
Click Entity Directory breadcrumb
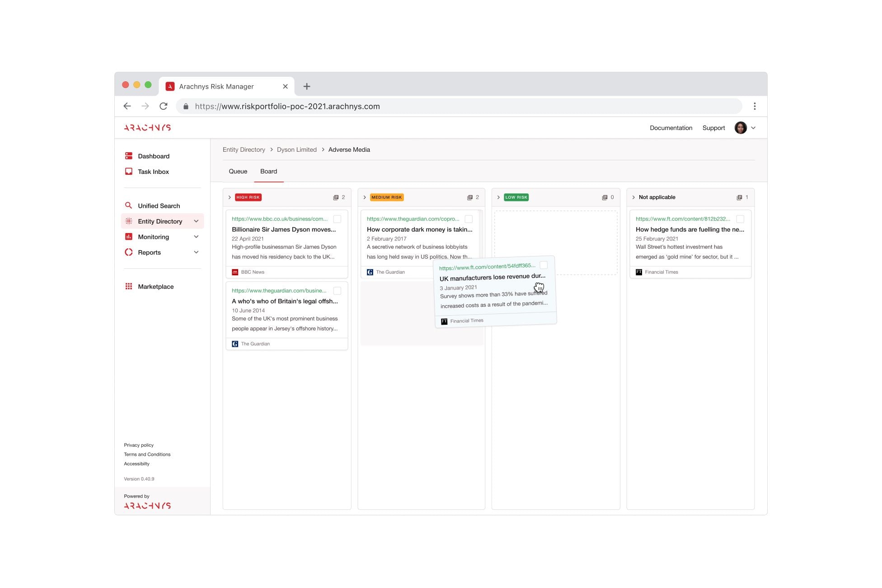pyautogui.click(x=244, y=149)
